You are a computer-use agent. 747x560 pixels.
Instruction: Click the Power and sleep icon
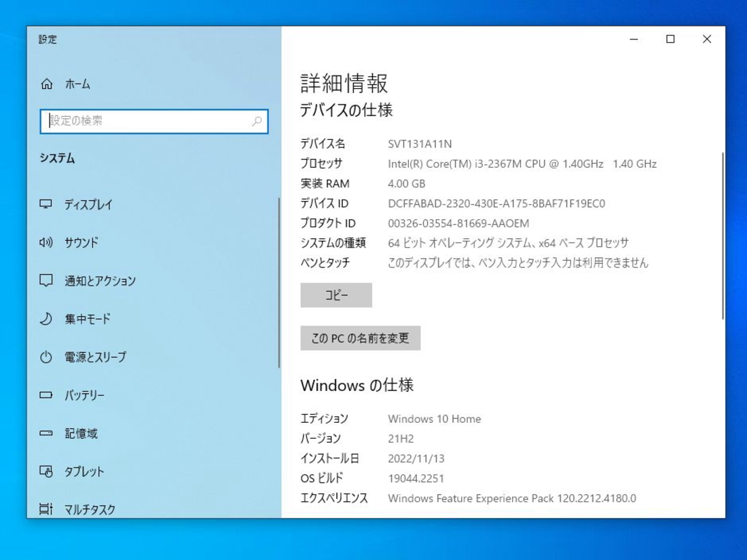pyautogui.click(x=45, y=356)
